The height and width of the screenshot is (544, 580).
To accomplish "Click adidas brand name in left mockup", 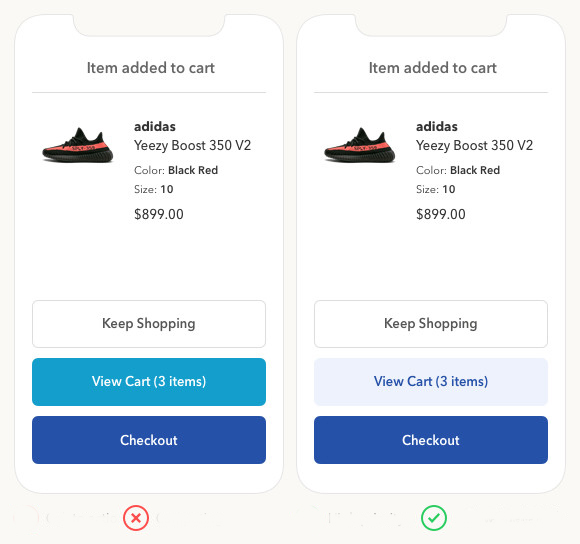I will (x=155, y=126).
